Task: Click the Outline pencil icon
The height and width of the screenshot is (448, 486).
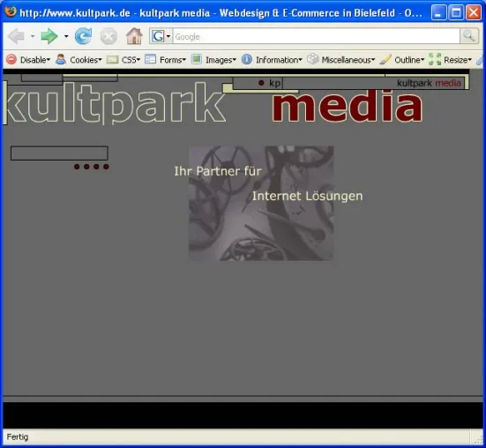Action: pos(385,59)
